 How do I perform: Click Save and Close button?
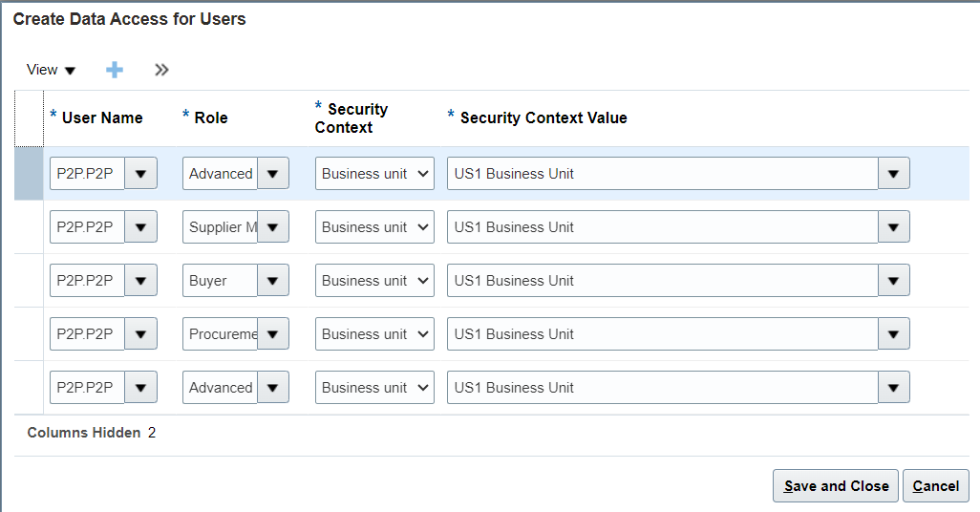(x=836, y=486)
